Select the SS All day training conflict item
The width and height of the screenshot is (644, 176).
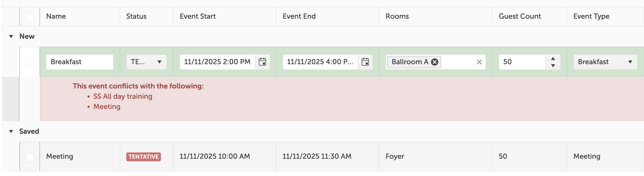coord(123,96)
